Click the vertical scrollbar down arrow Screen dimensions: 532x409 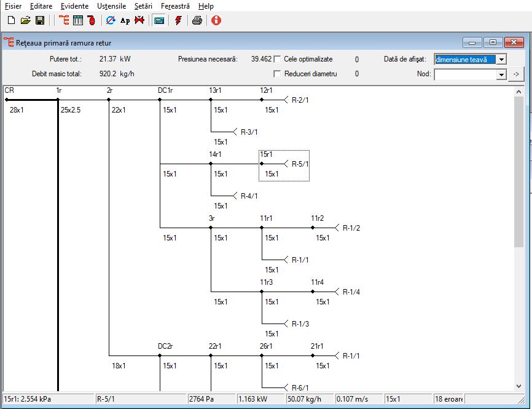[x=518, y=386]
